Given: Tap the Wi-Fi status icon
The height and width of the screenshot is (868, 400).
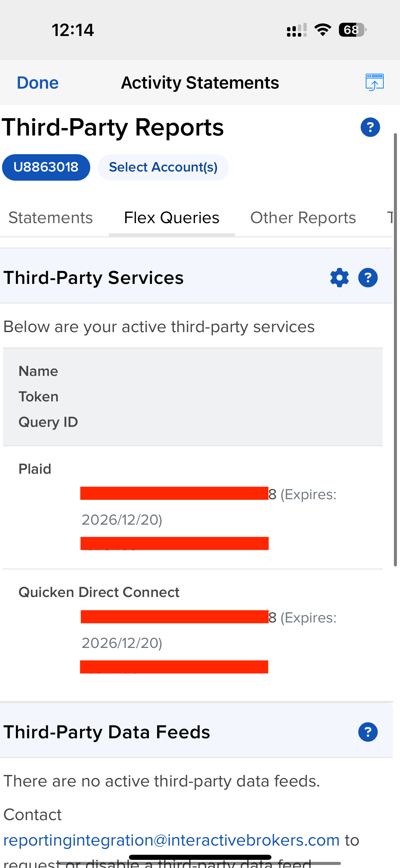Looking at the screenshot, I should (322, 30).
